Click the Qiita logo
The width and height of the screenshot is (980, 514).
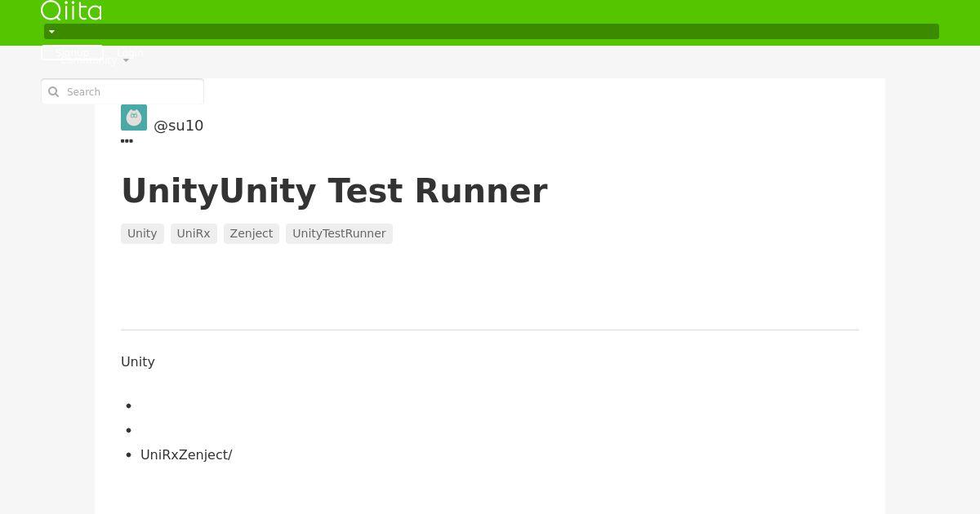click(x=71, y=11)
